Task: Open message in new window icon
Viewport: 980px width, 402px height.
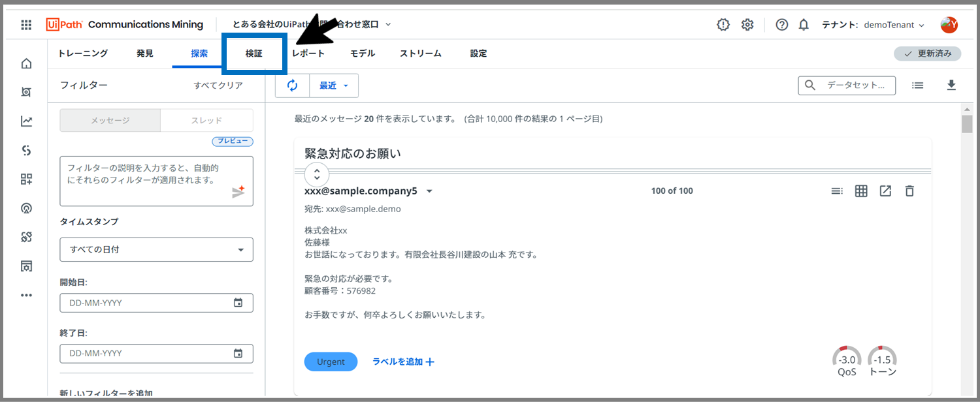Action: tap(885, 191)
